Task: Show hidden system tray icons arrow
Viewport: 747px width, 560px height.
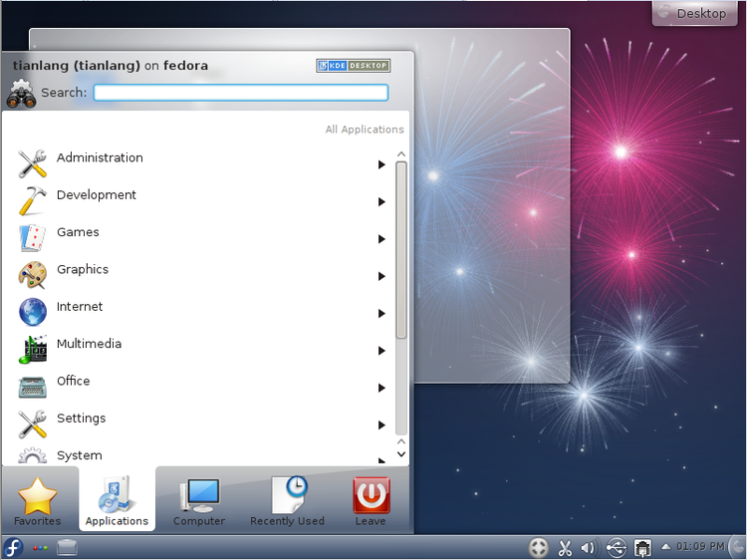Action: click(x=666, y=546)
